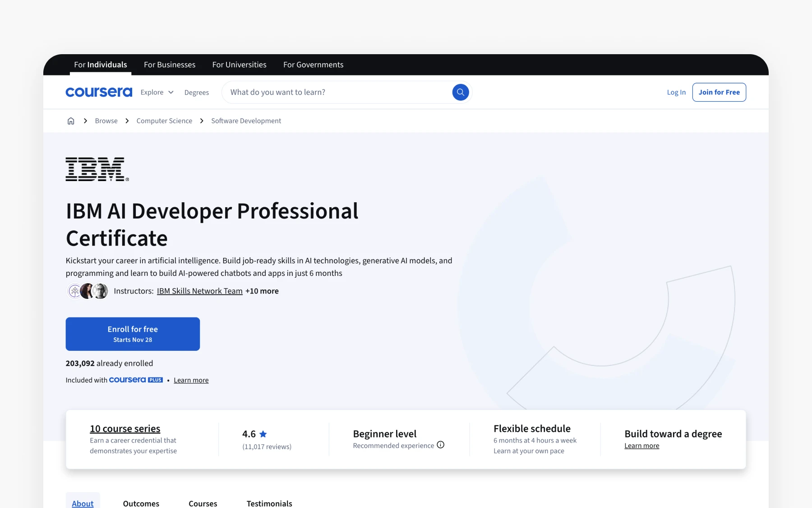Screen dimensions: 812x508
Task: Click the '(11,017 reviews)' text
Action: [267, 447]
